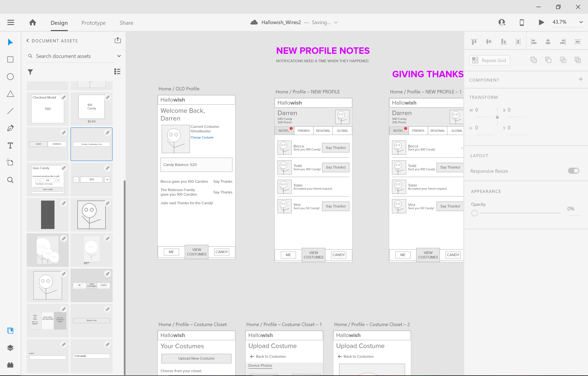
Task: Toggle the assets filter icon
Action: [30, 72]
